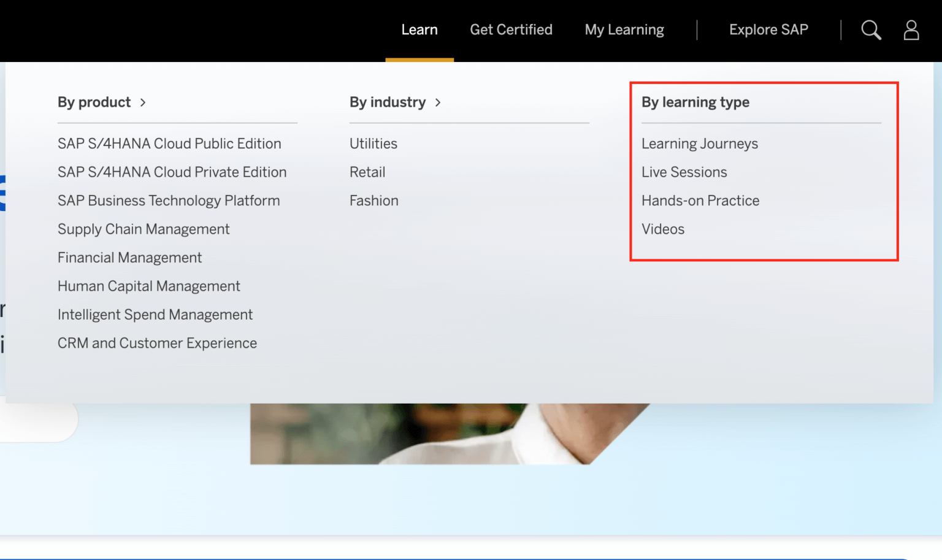The width and height of the screenshot is (942, 560).
Task: Navigate to Explore SAP
Action: (x=768, y=29)
